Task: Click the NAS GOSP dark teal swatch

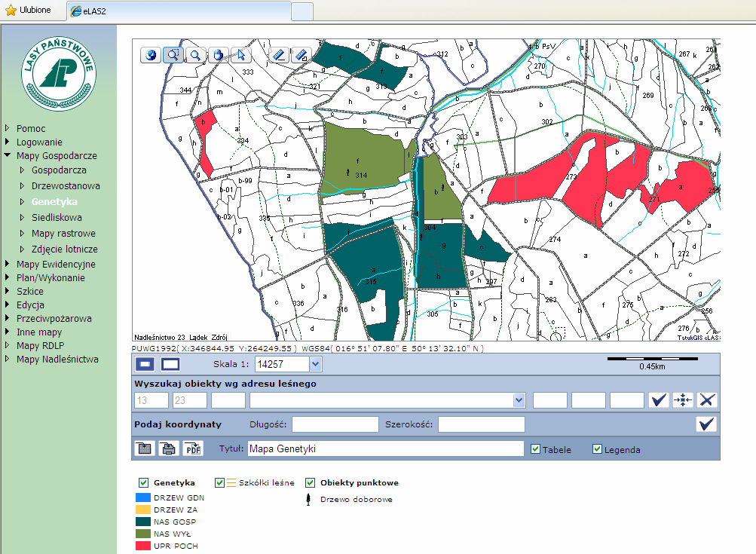Action: [x=143, y=522]
